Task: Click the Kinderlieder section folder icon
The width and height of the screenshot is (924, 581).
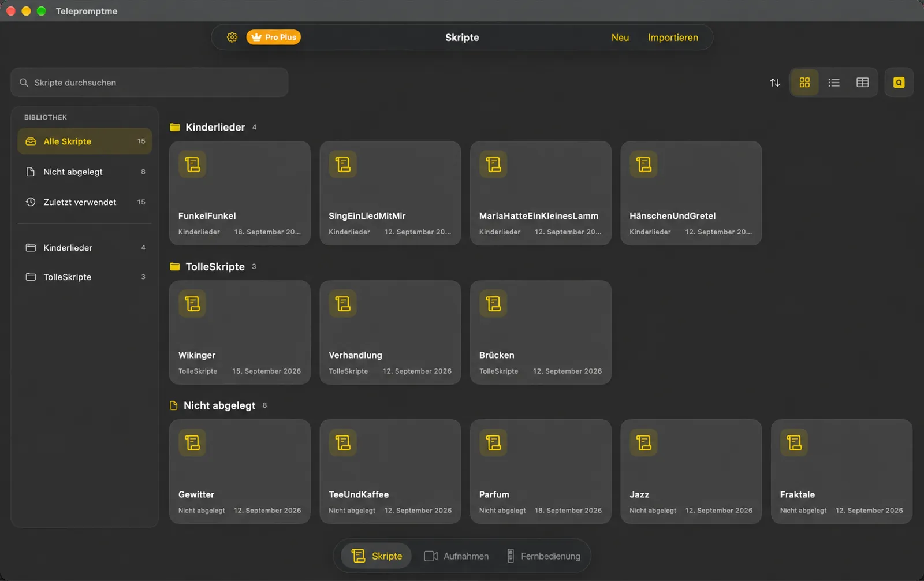Action: (x=175, y=127)
